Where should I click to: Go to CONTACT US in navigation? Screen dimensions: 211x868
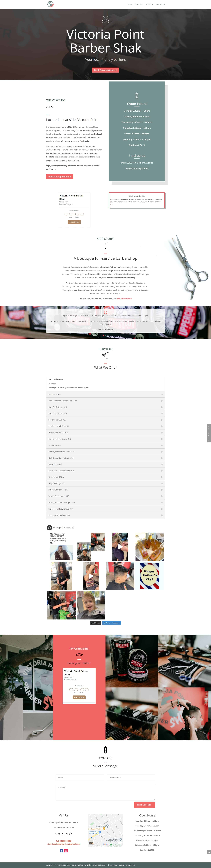[x=160, y=4]
